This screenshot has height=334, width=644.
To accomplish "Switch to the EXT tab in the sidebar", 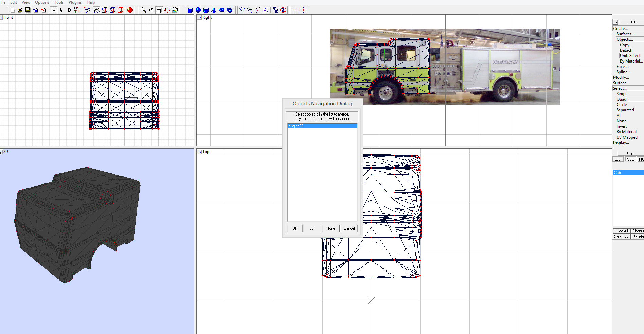I will [618, 159].
